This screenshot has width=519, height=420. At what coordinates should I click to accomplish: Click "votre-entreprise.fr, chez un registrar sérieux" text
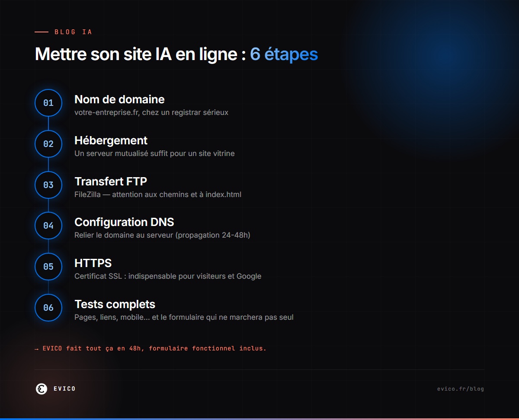[151, 112]
